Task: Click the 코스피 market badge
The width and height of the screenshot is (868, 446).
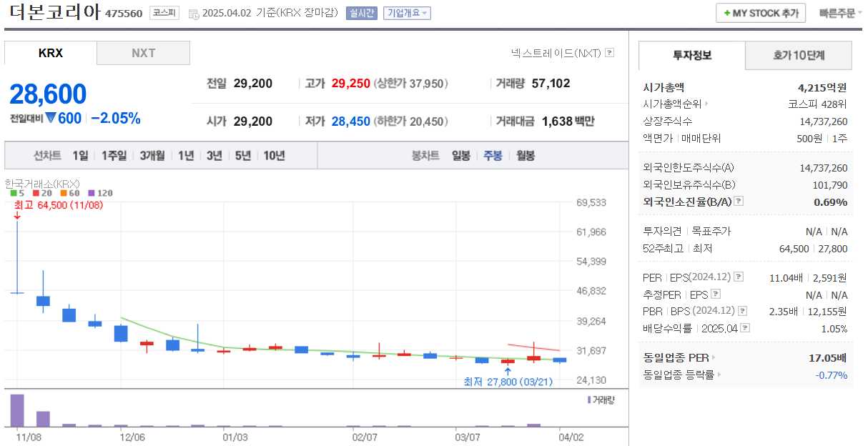Action: [x=164, y=14]
